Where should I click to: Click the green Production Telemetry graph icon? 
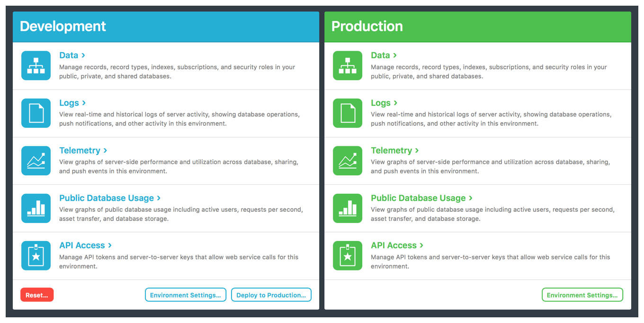[x=348, y=161]
